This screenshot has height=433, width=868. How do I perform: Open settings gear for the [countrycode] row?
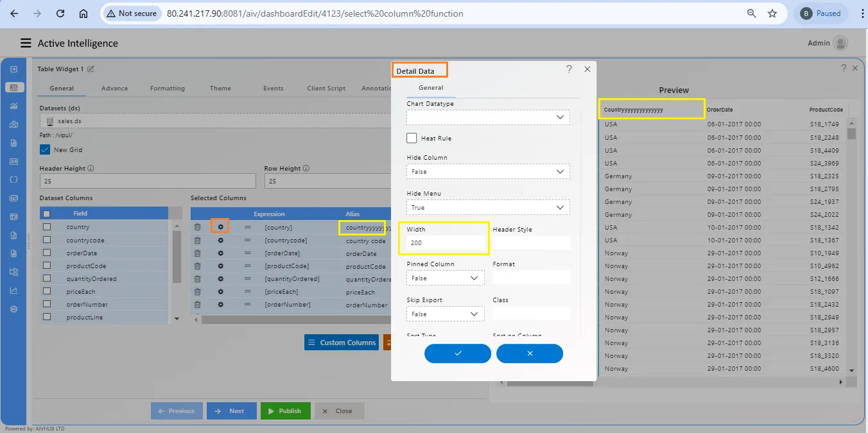pyautogui.click(x=221, y=240)
